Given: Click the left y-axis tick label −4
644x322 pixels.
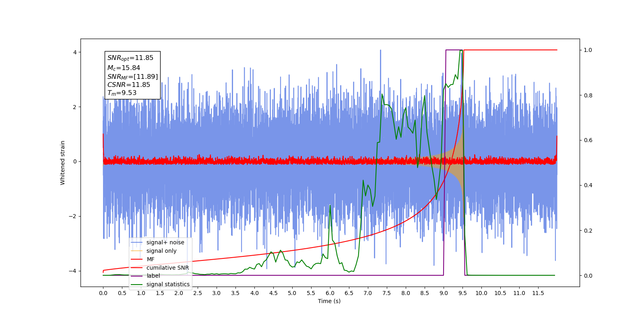Looking at the screenshot, I should (x=72, y=271).
